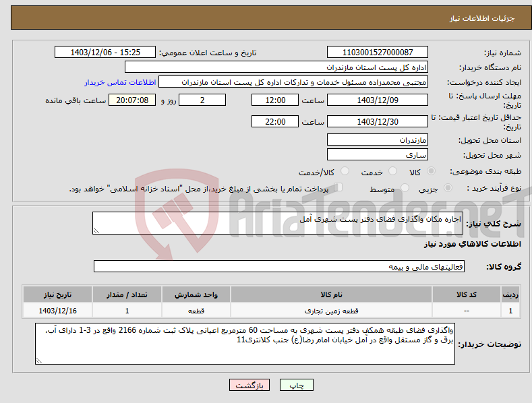Click the واحد شمارش column header
Viewport: 532px width, 403px height.
tap(196, 294)
